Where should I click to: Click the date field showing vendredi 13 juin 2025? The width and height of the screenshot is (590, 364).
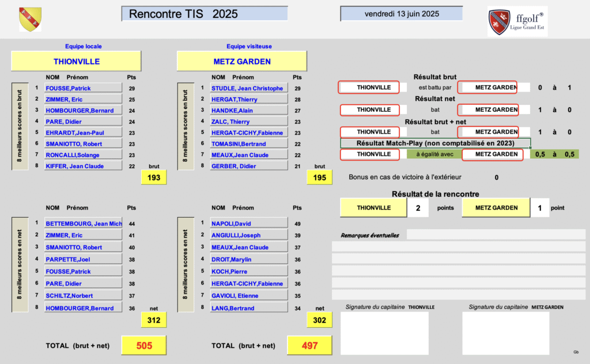coord(401,14)
